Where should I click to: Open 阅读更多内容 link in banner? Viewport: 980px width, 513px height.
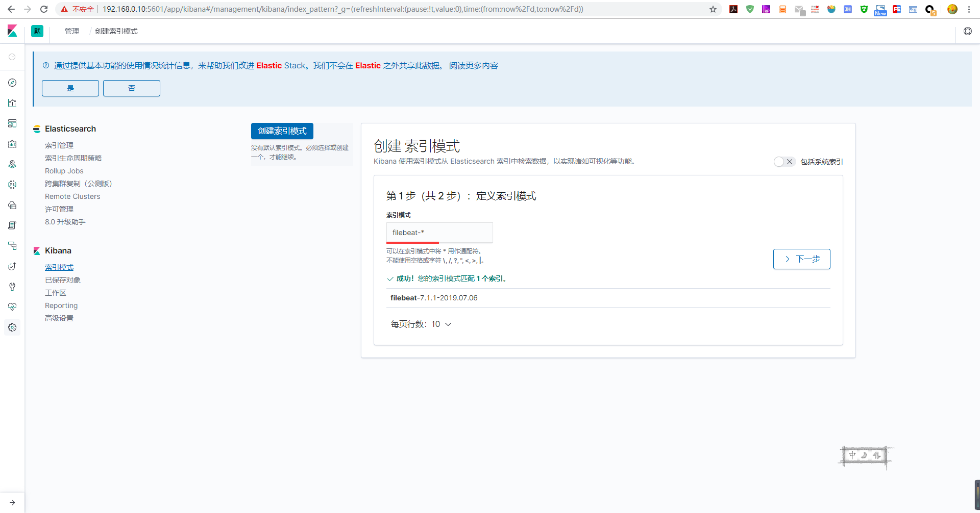click(x=474, y=66)
